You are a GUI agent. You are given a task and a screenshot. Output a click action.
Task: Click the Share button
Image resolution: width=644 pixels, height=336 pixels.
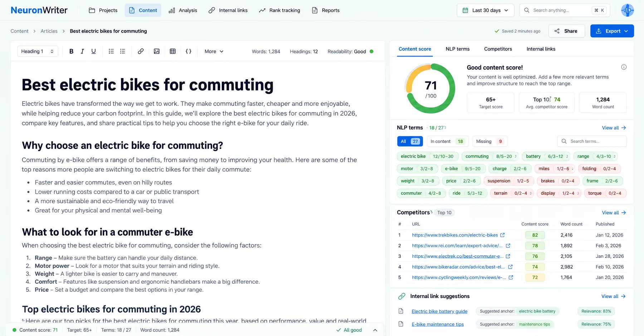566,31
